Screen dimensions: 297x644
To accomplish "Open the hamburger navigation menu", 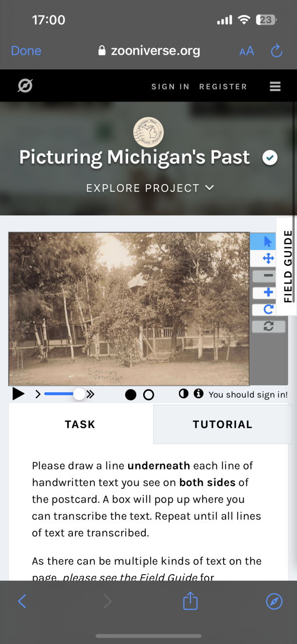I will (275, 87).
